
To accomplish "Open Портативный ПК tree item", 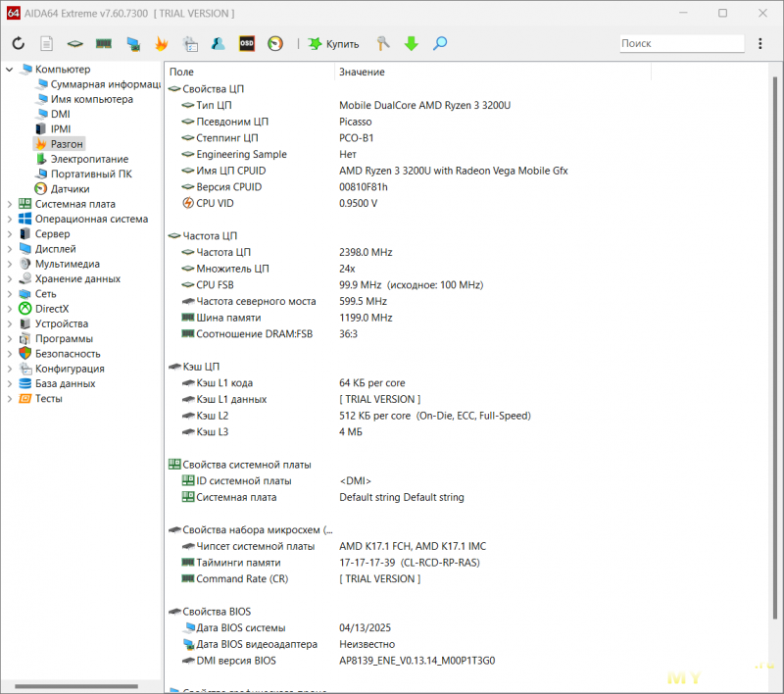I will (84, 174).
